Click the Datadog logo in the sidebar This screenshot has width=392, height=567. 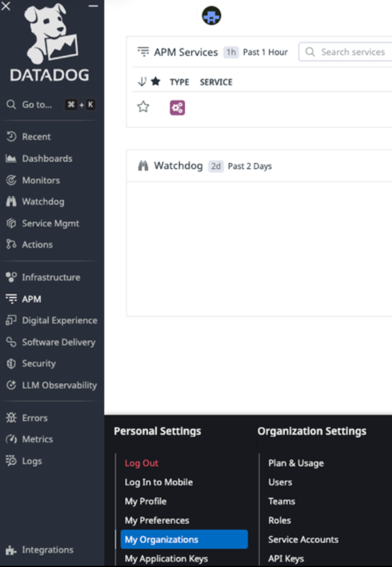50,42
